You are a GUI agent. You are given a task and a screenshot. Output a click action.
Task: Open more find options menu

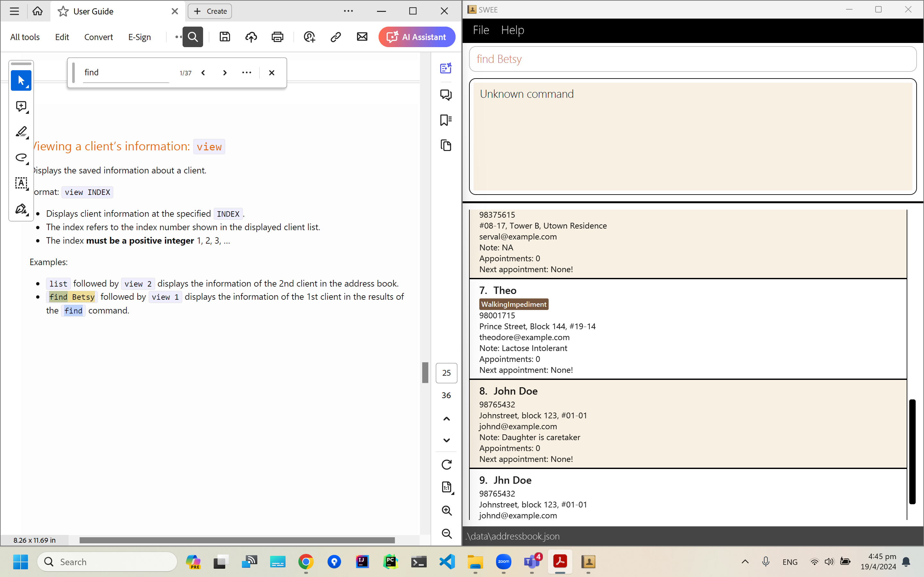coord(247,72)
